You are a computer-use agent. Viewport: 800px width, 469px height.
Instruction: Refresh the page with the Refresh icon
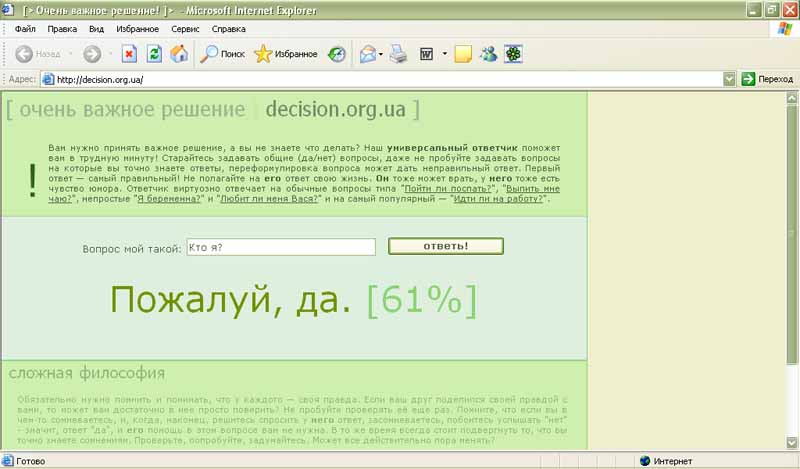[x=154, y=54]
